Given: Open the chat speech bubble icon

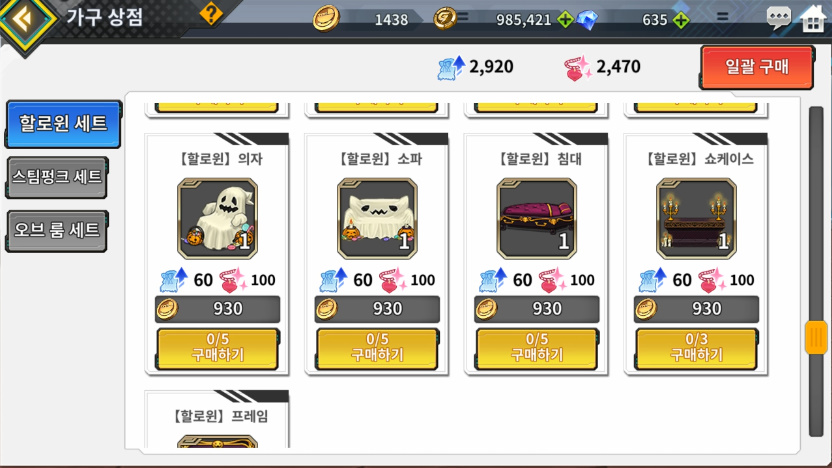Looking at the screenshot, I should click(x=778, y=19).
